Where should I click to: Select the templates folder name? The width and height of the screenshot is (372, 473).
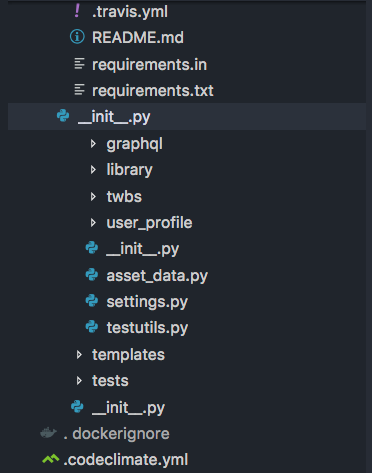pyautogui.click(x=128, y=355)
